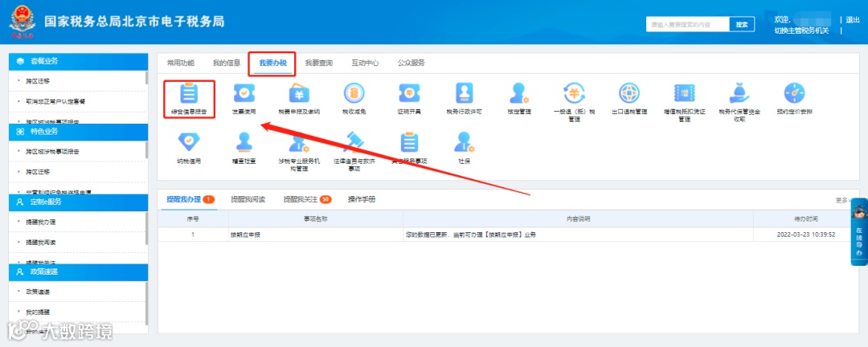Click the tax bureau emblem logo
The height and width of the screenshot is (347, 868).
(x=22, y=22)
